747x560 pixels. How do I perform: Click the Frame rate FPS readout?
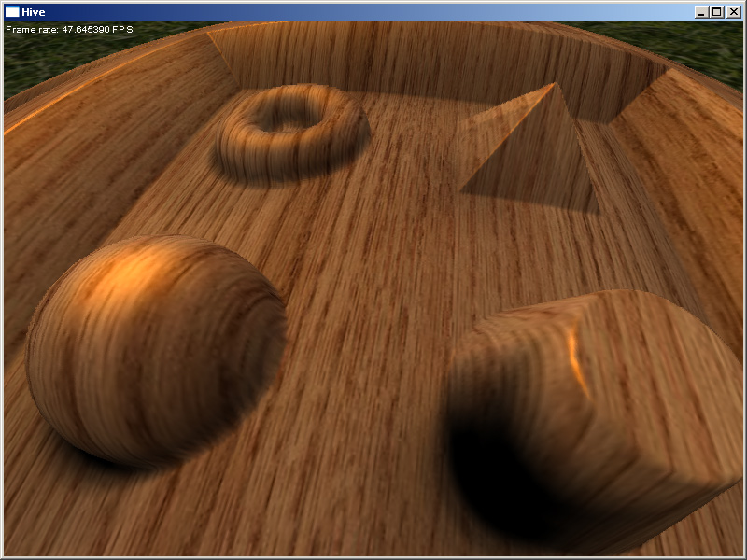69,30
